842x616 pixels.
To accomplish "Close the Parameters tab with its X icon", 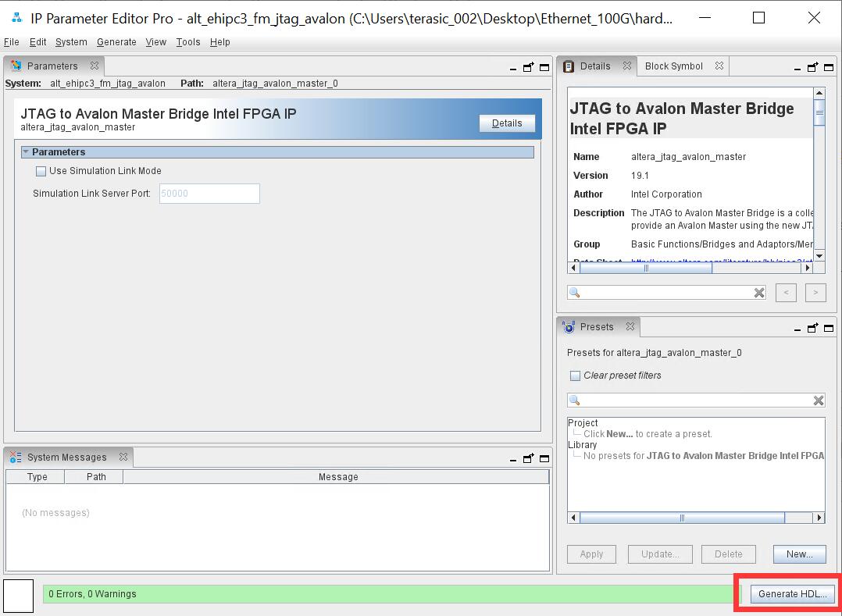I will [95, 66].
